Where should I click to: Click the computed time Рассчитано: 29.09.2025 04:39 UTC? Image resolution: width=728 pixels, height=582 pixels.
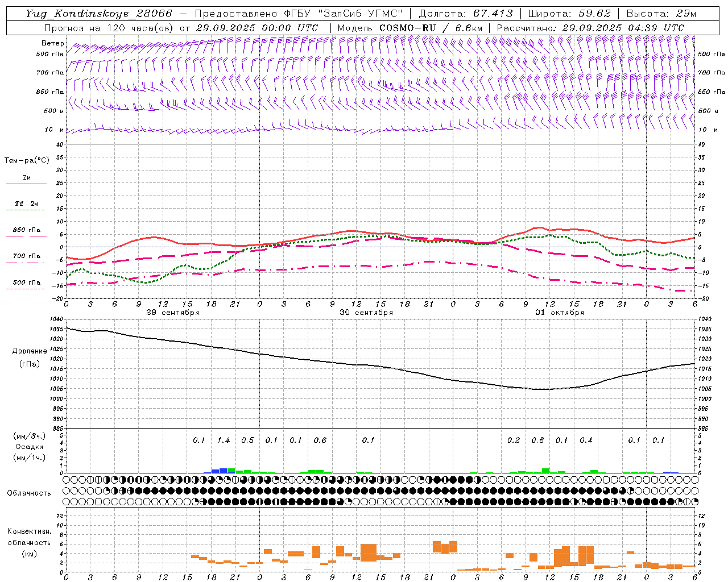[590, 28]
